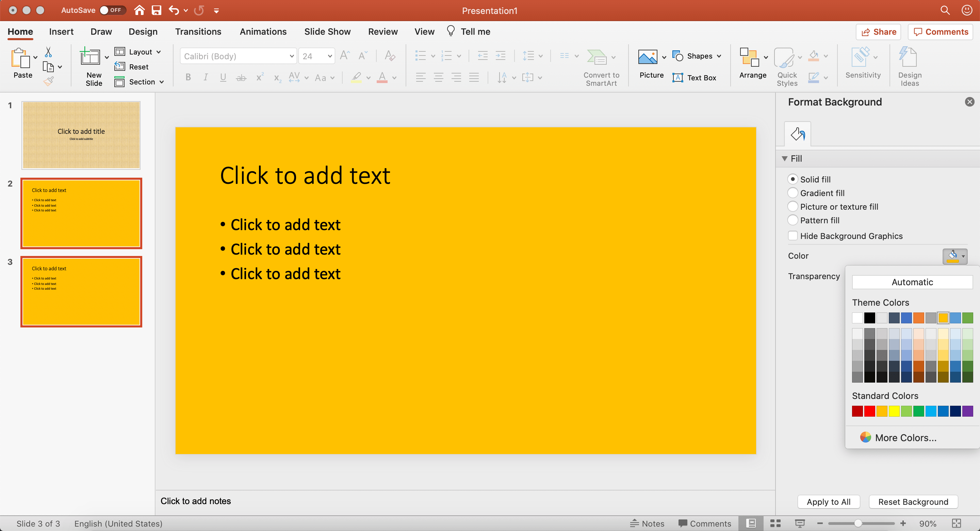Open the Slide Show tab
The image size is (980, 531).
327,32
